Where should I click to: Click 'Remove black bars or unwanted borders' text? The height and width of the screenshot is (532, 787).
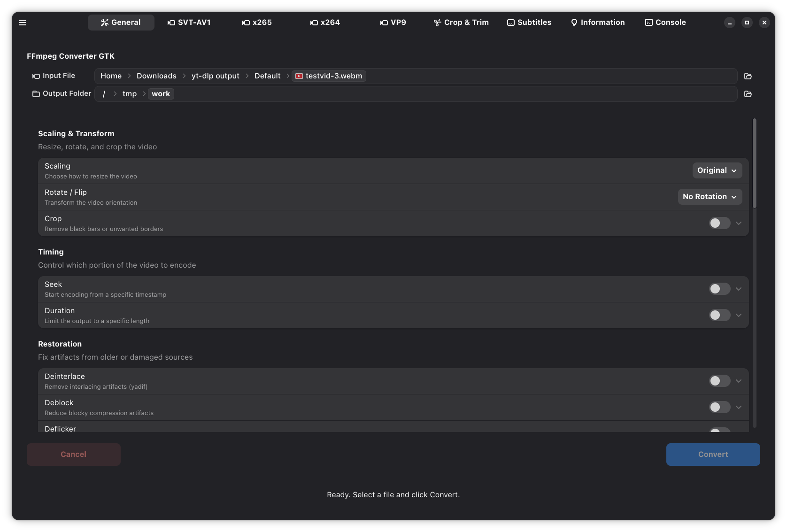(104, 229)
